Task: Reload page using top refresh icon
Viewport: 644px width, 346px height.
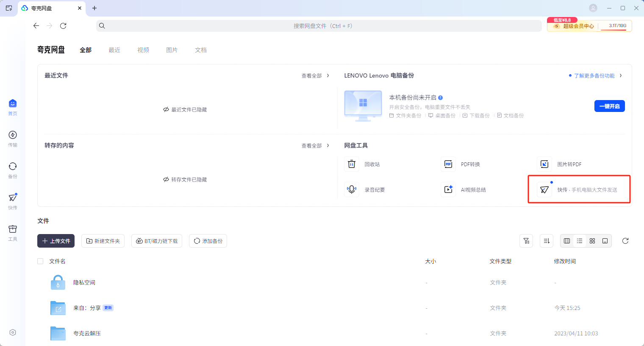Action: pos(63,26)
